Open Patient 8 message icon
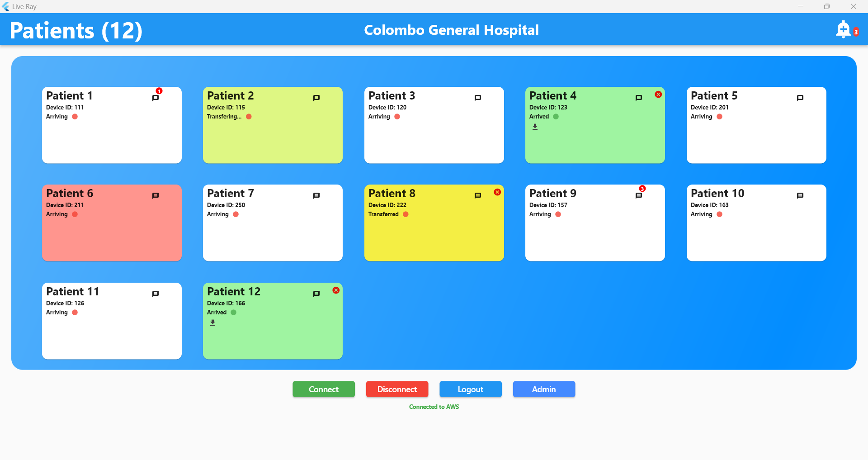The height and width of the screenshot is (460, 868). click(478, 195)
